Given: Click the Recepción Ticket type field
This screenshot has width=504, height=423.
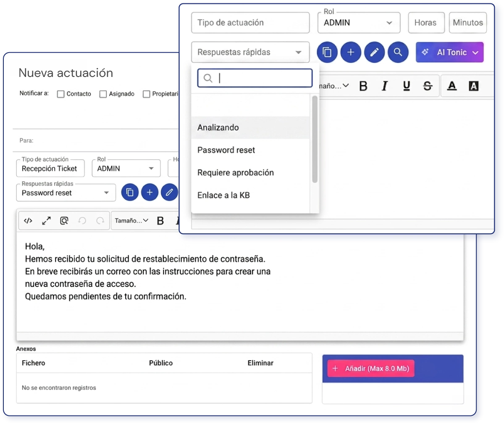Looking at the screenshot, I should [50, 168].
